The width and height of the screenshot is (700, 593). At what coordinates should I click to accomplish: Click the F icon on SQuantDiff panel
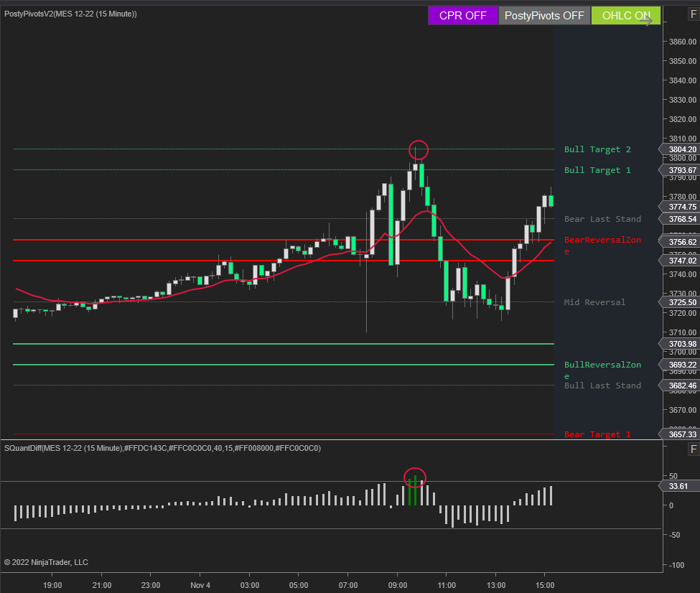pos(693,449)
